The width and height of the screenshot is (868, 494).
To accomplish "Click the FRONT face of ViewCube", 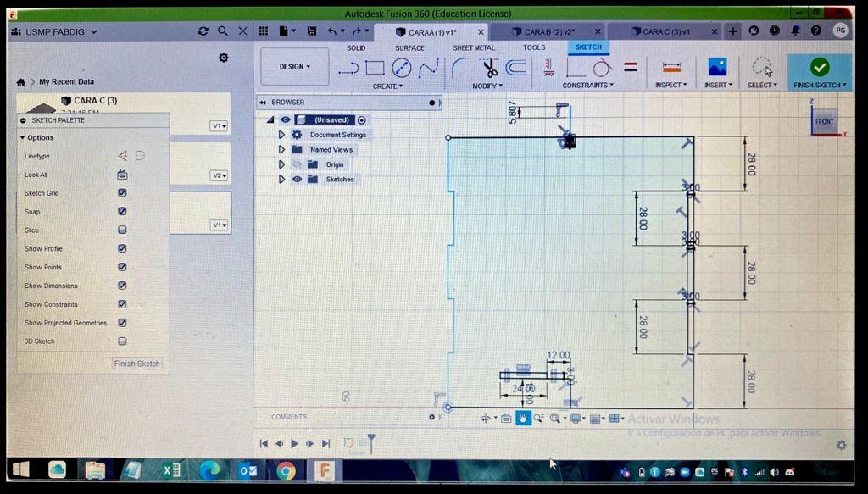I will [x=824, y=122].
